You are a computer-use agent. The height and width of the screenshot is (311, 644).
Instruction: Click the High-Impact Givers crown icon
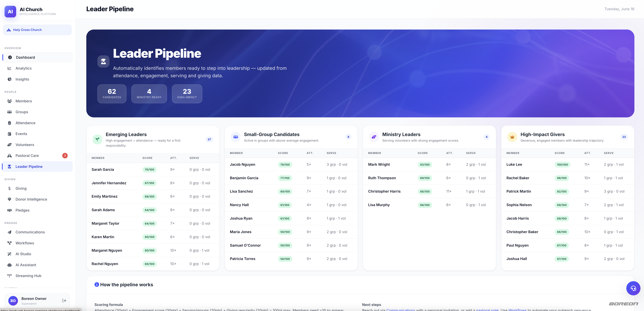[512, 137]
